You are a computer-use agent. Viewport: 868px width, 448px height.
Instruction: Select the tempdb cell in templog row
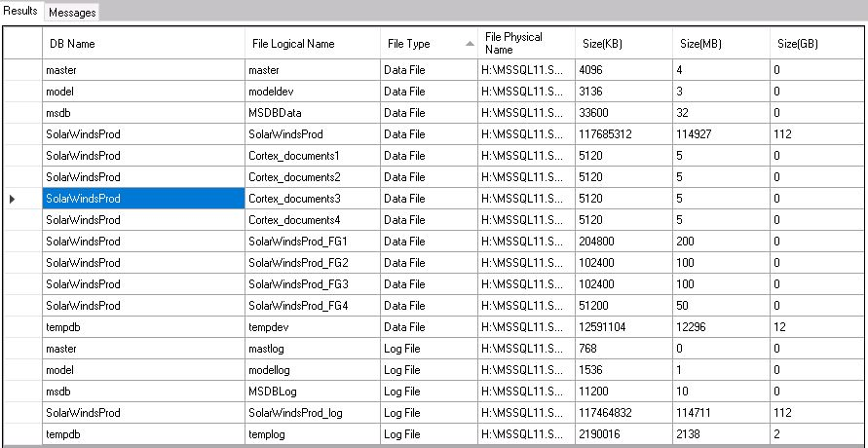tap(143, 434)
